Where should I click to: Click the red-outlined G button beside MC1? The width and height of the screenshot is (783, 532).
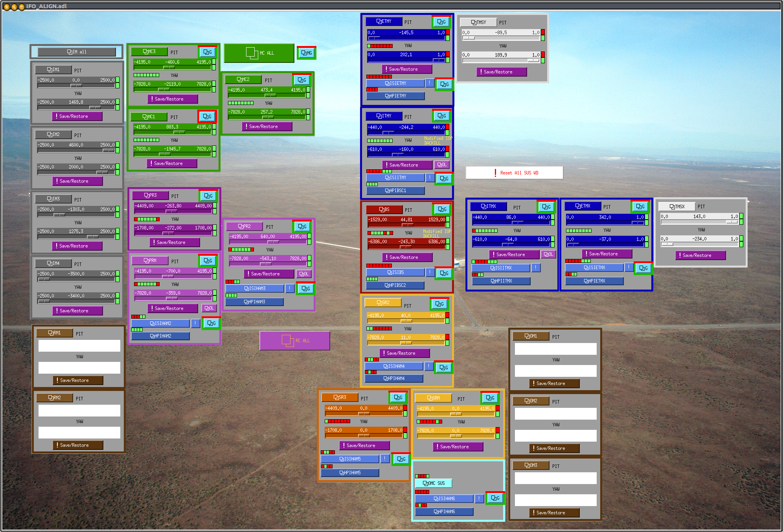click(208, 116)
